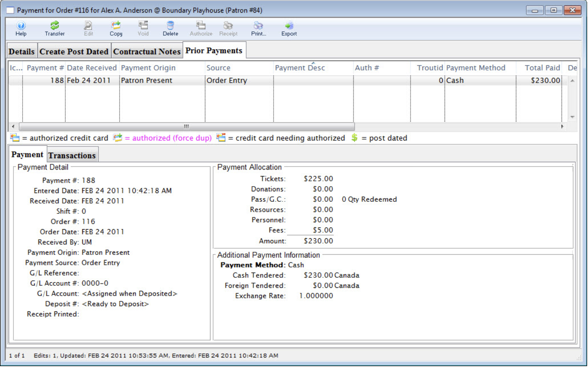Click the 1 of 1 status bar entry
This screenshot has height=367, width=588.
[17, 356]
